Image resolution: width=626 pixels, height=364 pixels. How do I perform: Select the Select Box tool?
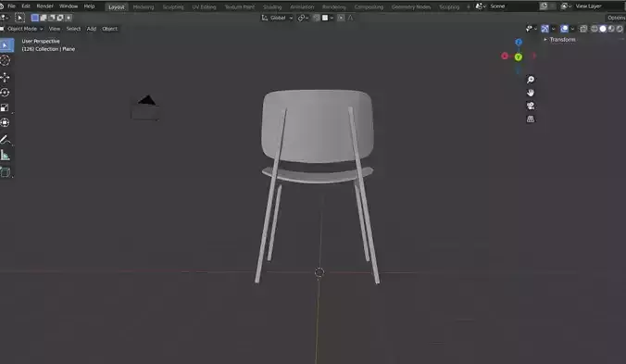pyautogui.click(x=6, y=45)
